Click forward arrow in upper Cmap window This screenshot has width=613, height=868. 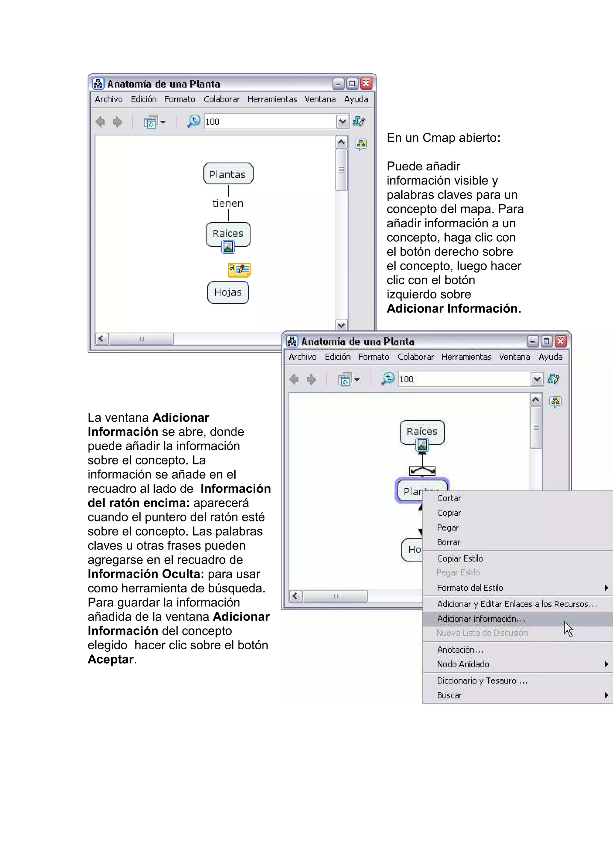117,122
